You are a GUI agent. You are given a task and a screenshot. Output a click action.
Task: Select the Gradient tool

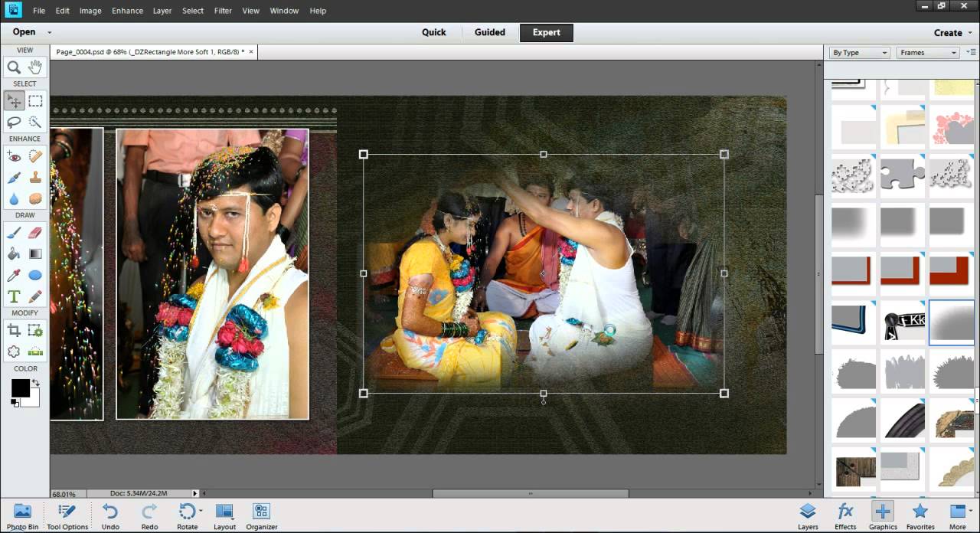tap(35, 253)
